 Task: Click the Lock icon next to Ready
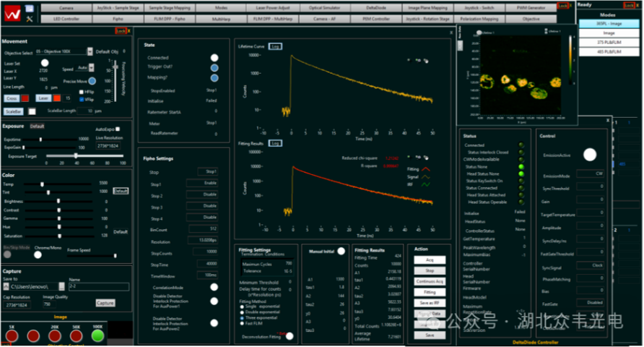[x=628, y=5]
